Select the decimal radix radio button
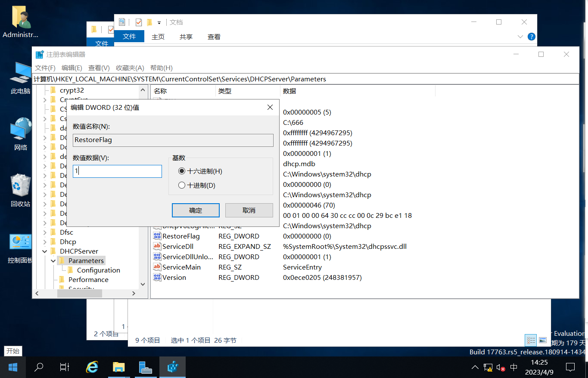588x378 pixels. [182, 186]
